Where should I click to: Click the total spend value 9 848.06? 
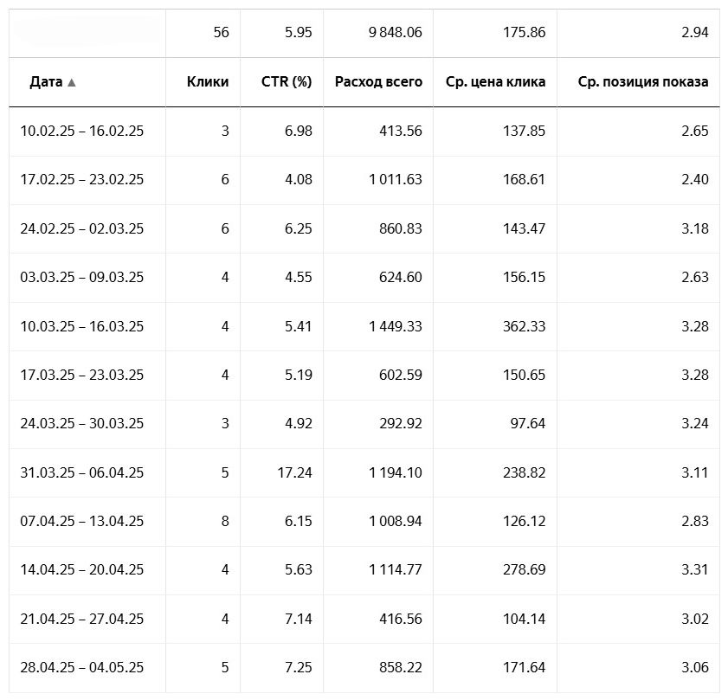tap(396, 33)
